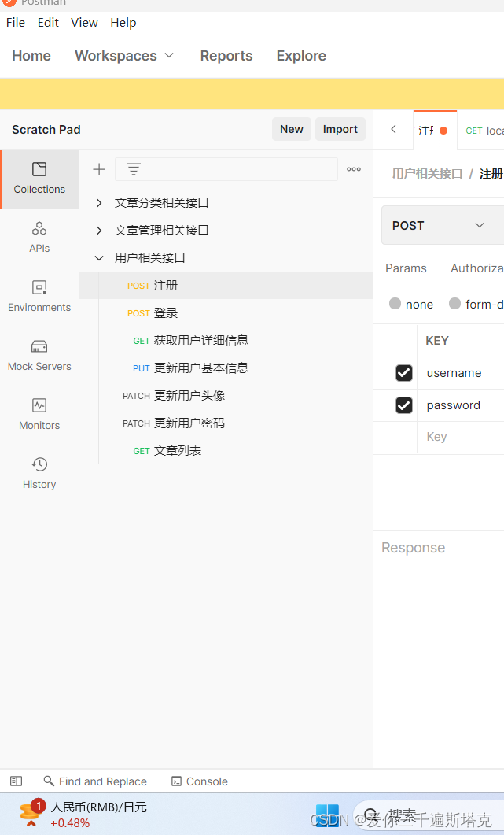The image size is (504, 835).
Task: Go to Explore
Action: coord(301,56)
